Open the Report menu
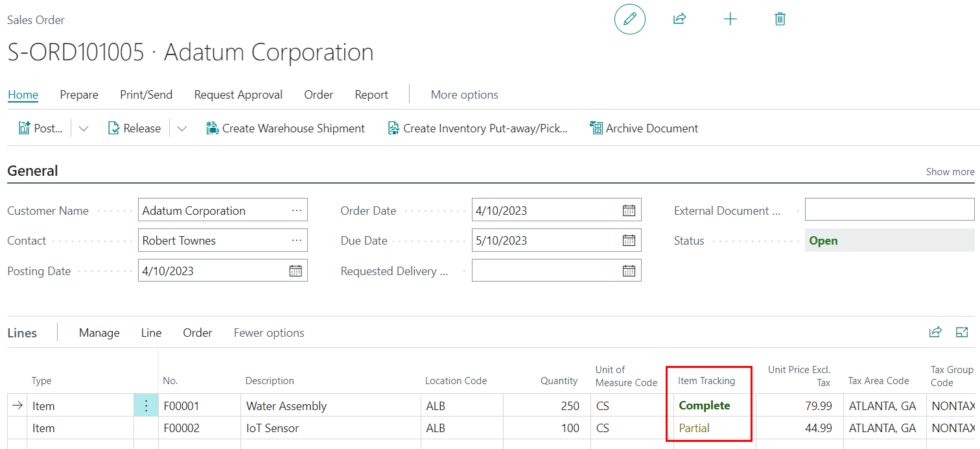The height and width of the screenshot is (449, 980). 371,95
